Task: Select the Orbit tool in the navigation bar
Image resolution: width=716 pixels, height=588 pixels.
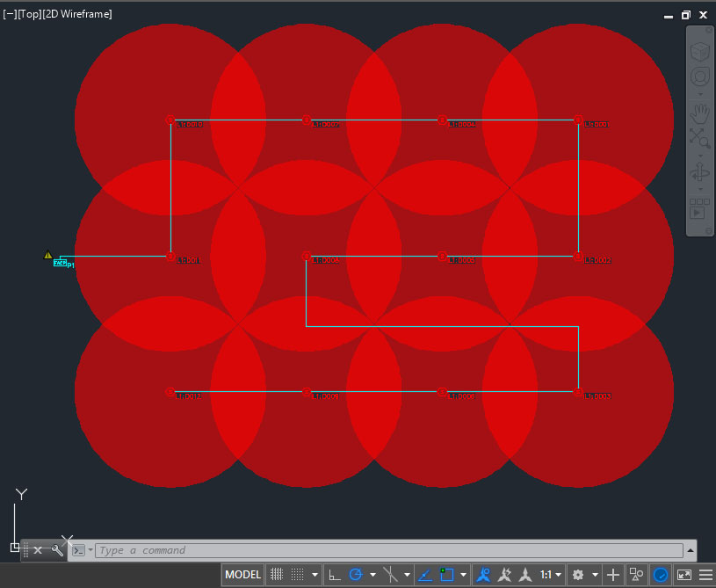Action: 699,172
